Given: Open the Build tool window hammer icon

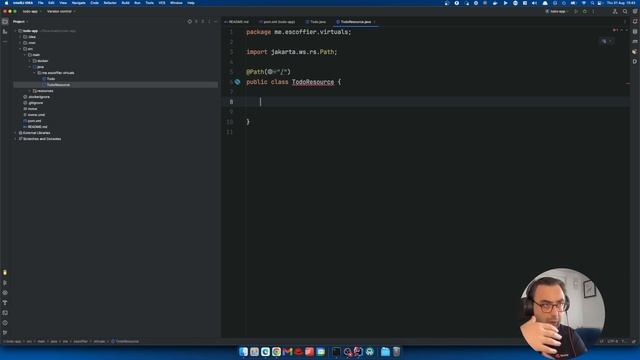Looking at the screenshot, I should pyautogui.click(x=5, y=303).
